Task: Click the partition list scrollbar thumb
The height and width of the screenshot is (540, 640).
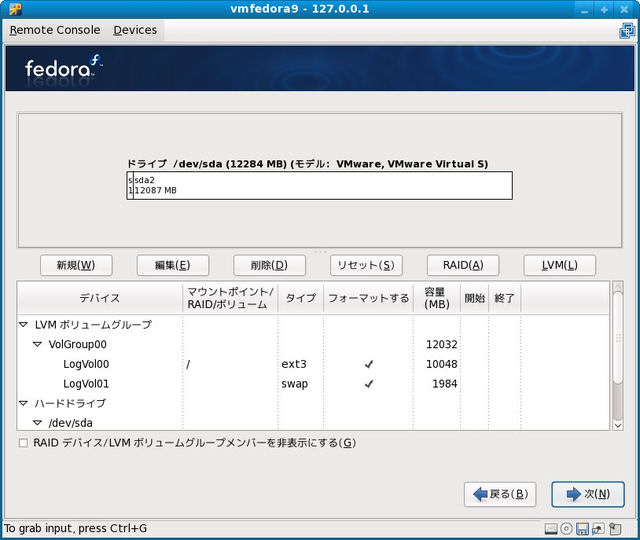Action: point(618,338)
